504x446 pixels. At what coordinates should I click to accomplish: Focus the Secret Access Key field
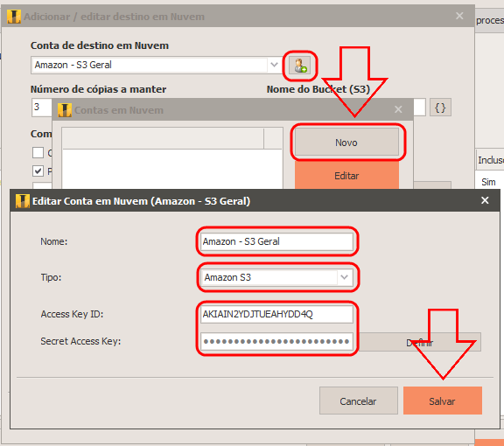coord(276,341)
